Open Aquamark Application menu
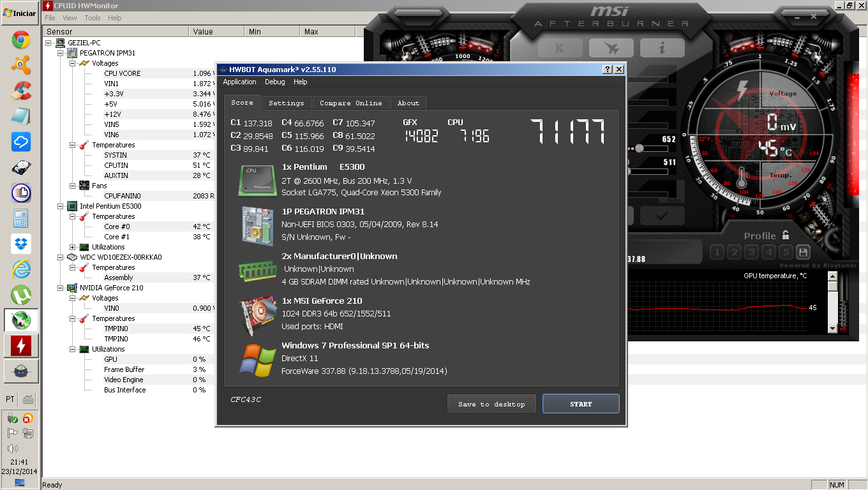Image resolution: width=868 pixels, height=490 pixels. tap(239, 82)
